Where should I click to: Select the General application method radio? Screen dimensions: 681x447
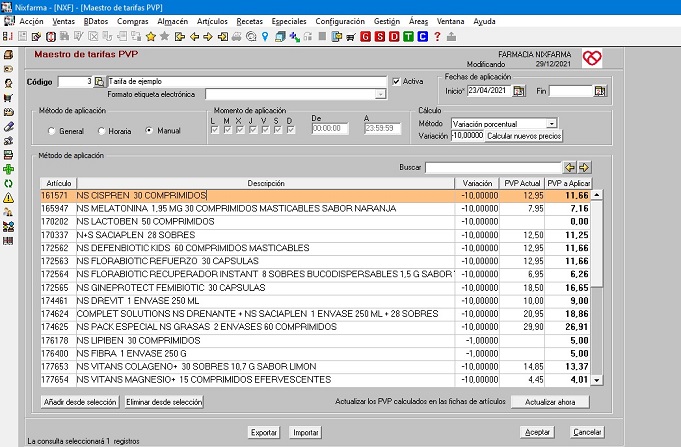pyautogui.click(x=52, y=131)
